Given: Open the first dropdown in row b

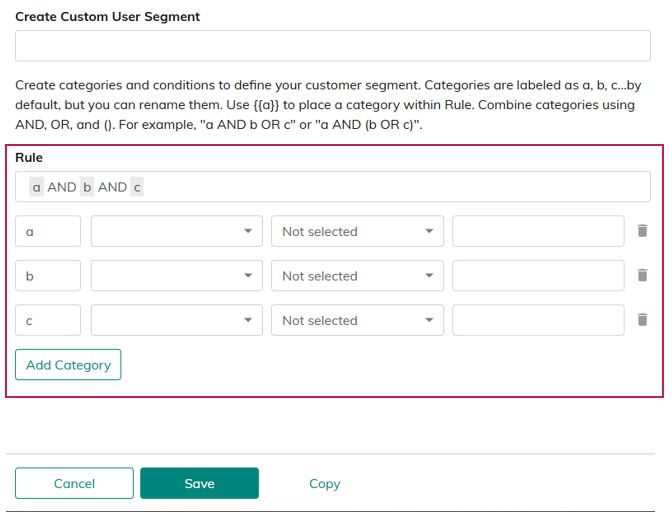Looking at the screenshot, I should coord(176,276).
